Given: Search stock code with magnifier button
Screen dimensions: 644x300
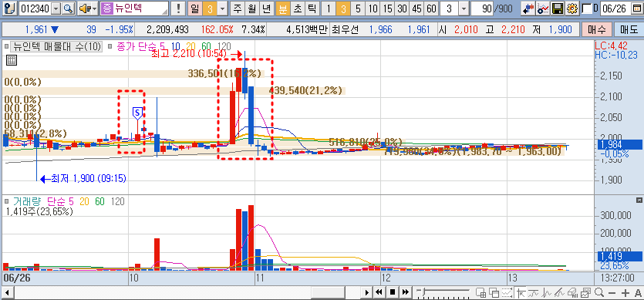Looking at the screenshot, I should coord(69,8).
